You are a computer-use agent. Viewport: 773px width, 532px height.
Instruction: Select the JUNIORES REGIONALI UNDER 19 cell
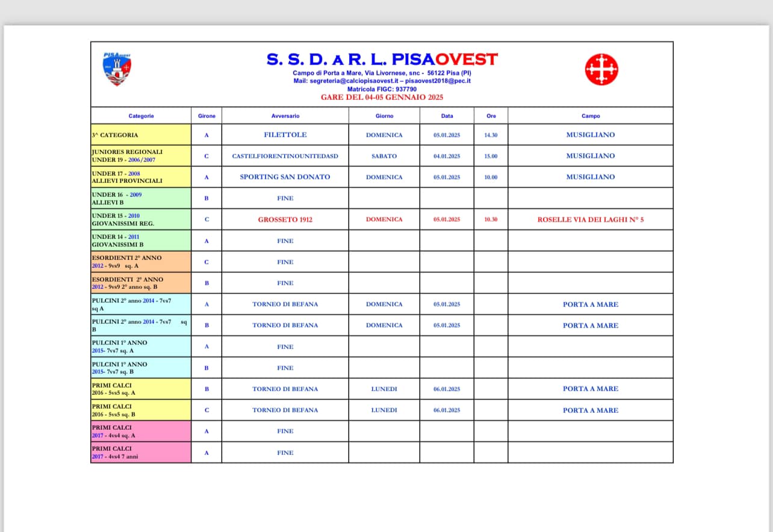(141, 156)
